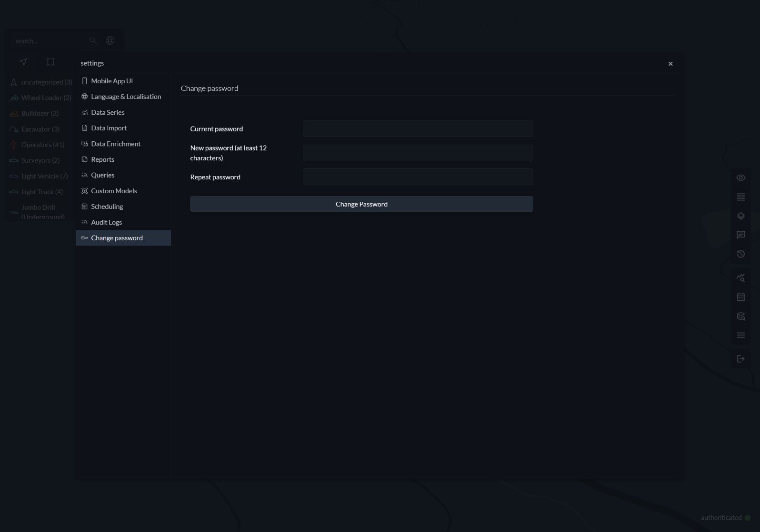Open the hamburger menu icon in right toolbar

pyautogui.click(x=741, y=335)
